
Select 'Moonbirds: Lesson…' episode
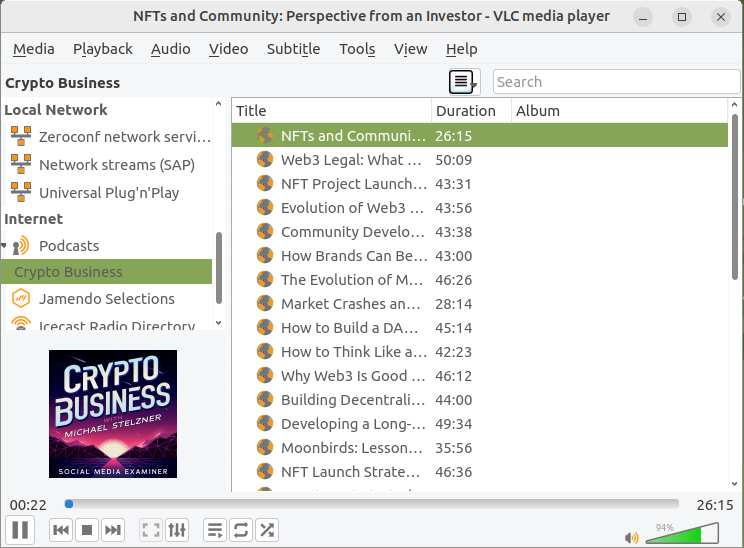point(480,448)
